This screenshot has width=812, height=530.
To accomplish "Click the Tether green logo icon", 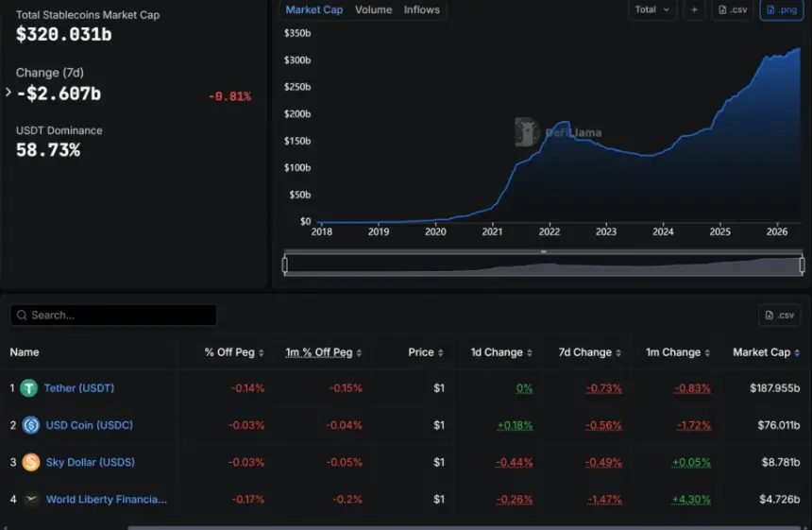I will point(29,388).
